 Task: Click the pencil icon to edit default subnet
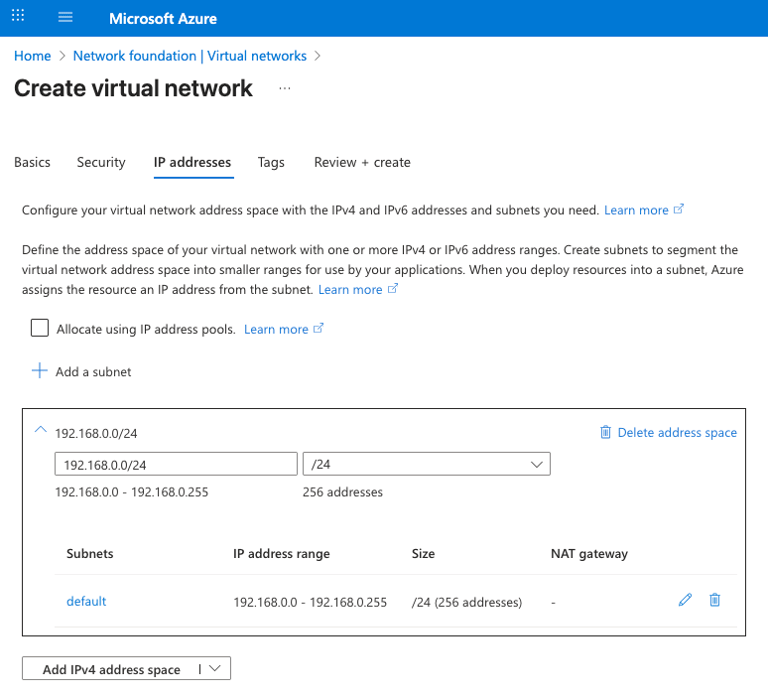[x=685, y=600]
